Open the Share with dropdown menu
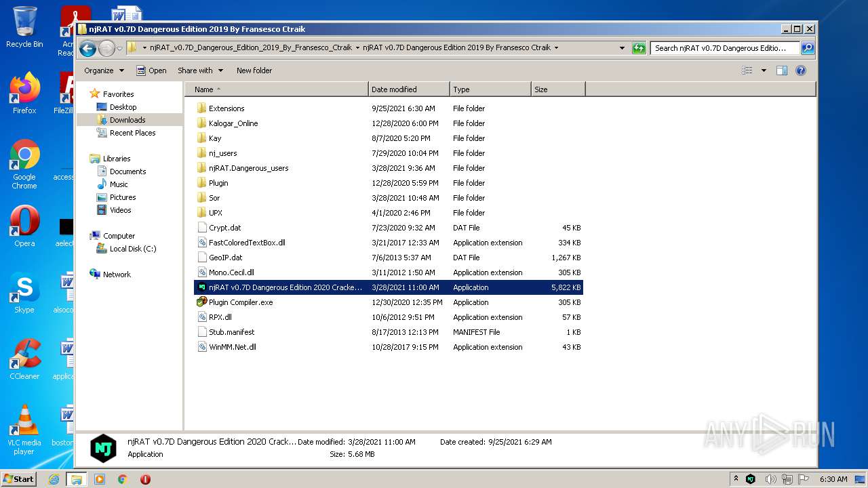 [x=200, y=70]
